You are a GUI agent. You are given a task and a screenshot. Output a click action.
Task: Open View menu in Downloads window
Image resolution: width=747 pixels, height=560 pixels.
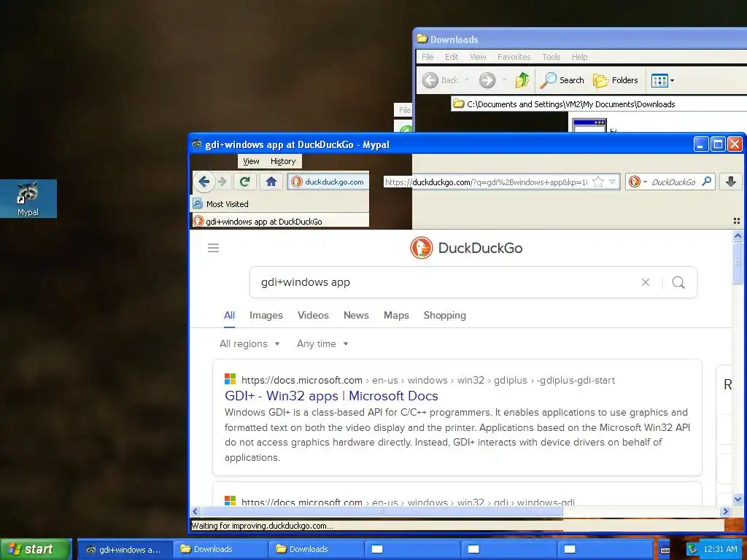[478, 57]
